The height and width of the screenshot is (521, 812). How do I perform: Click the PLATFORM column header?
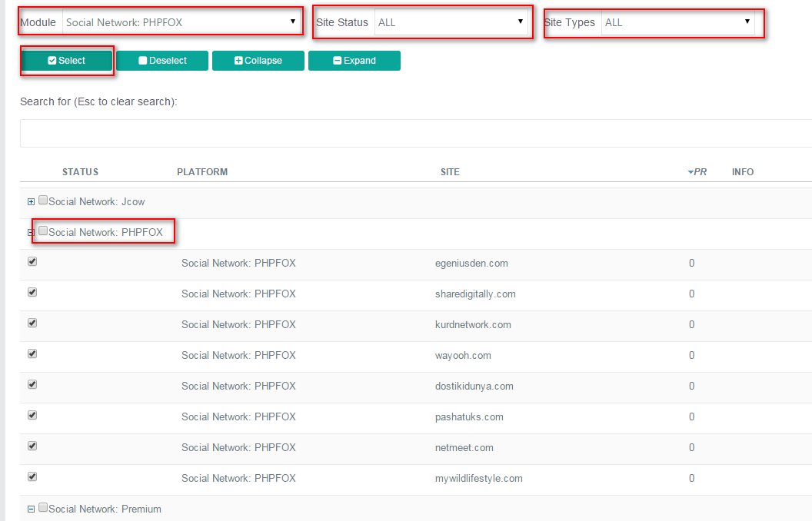click(202, 172)
